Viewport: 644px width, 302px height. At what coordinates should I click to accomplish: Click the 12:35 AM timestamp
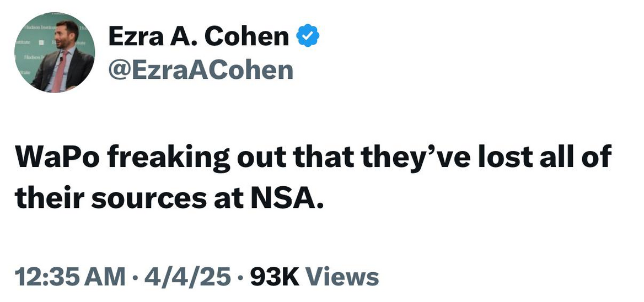pos(71,277)
